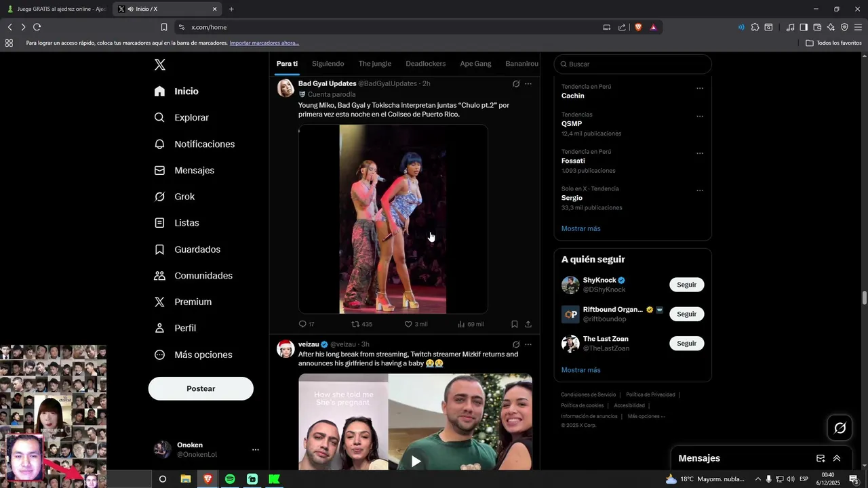Open Listas in the sidebar
This screenshot has width=868, height=488.
coord(177,222)
